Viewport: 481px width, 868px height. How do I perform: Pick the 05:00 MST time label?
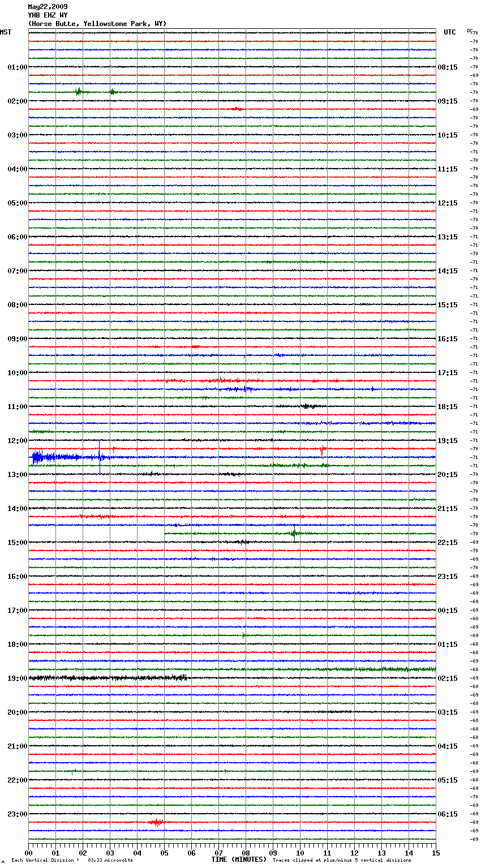coord(18,203)
